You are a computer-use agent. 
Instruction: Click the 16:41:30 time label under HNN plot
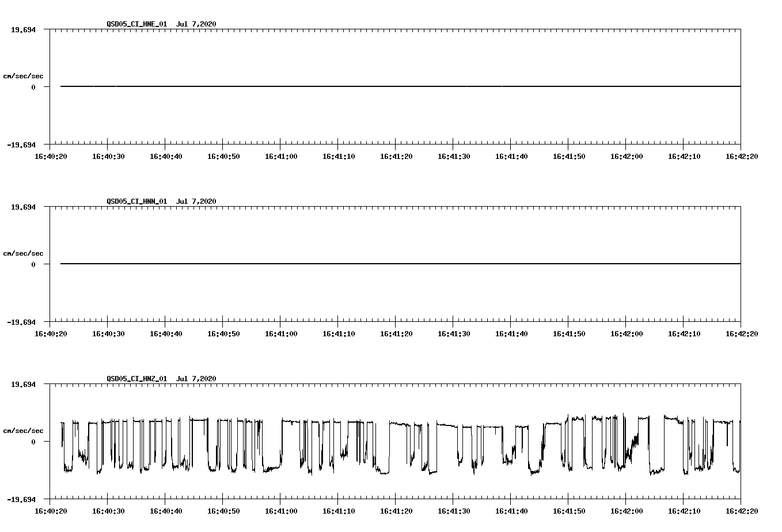click(x=454, y=334)
